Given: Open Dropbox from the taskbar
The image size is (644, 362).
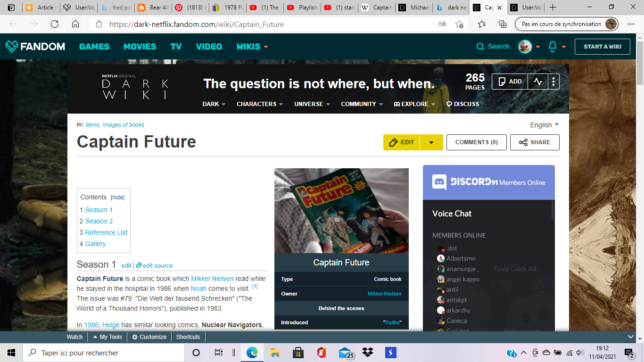Looking at the screenshot, I should pyautogui.click(x=368, y=353).
